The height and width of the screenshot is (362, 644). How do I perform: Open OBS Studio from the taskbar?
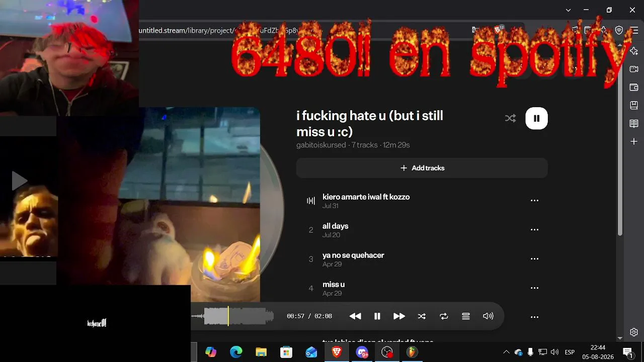click(387, 352)
